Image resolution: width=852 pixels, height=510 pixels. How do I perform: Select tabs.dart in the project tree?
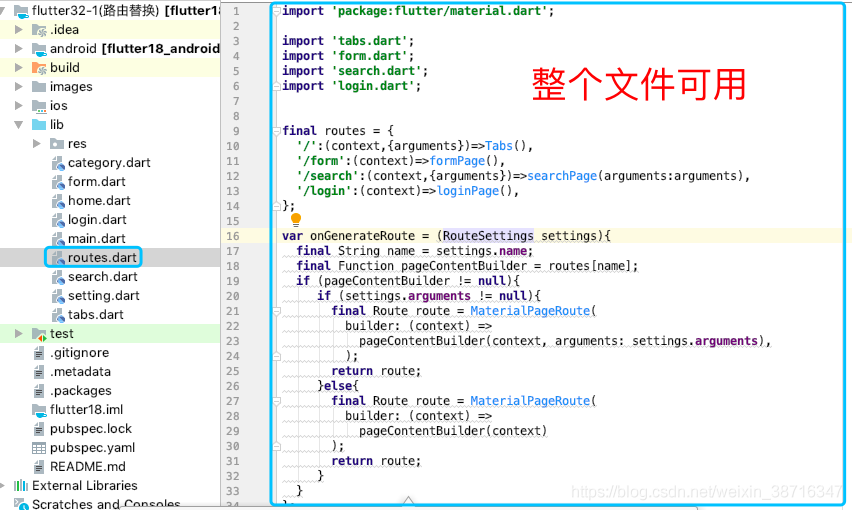tap(96, 314)
